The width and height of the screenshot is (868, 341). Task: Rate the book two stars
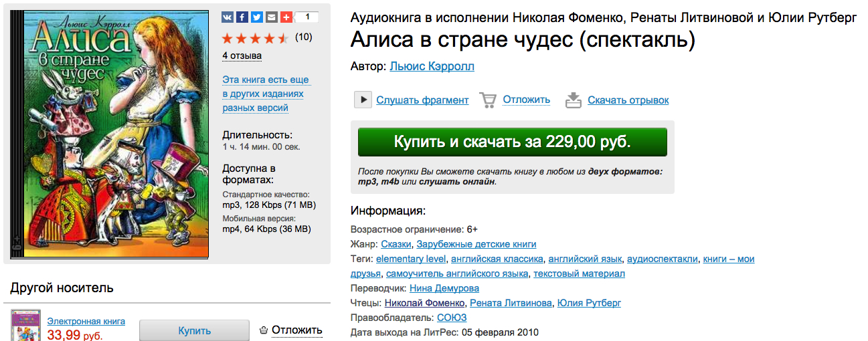pos(242,37)
